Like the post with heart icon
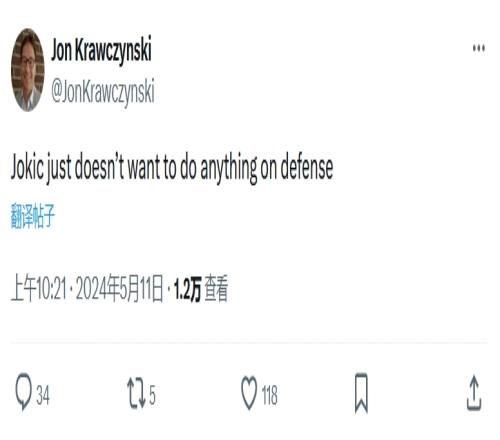The width and height of the screenshot is (500, 440). coord(249,392)
